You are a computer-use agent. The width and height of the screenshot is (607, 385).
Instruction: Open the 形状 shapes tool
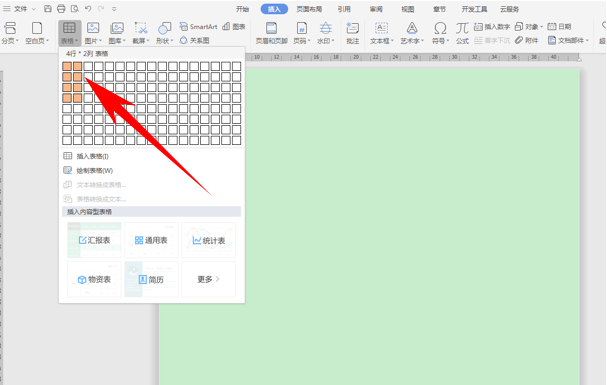(x=165, y=33)
